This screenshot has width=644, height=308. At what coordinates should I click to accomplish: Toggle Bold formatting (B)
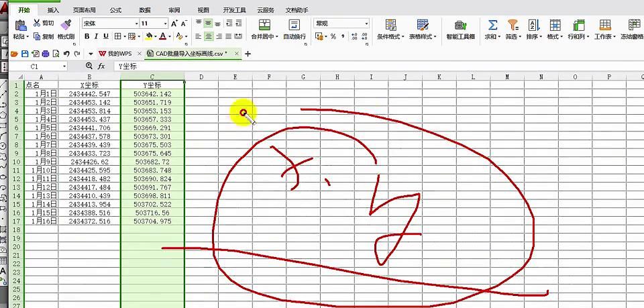pyautogui.click(x=87, y=36)
